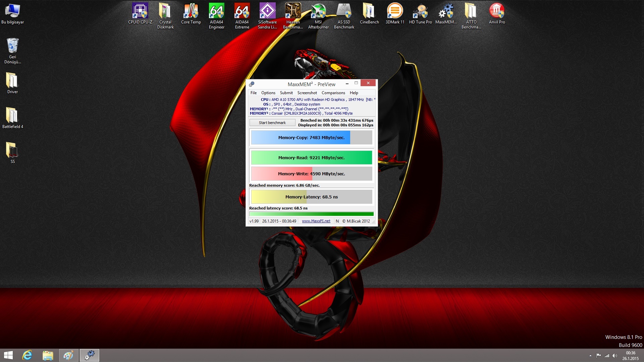Open Windows Start button

[x=8, y=355]
